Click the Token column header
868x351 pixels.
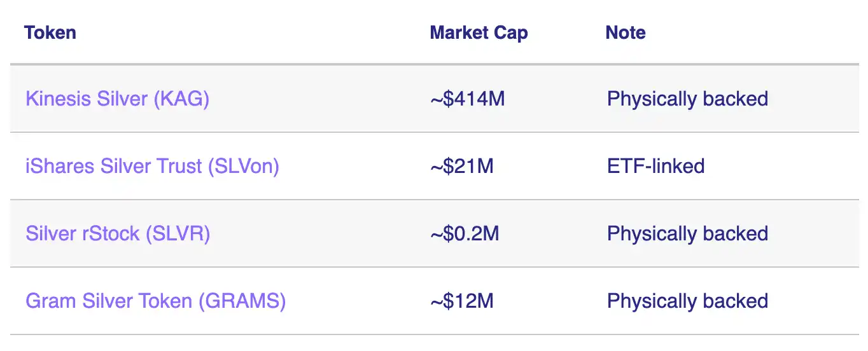click(50, 33)
